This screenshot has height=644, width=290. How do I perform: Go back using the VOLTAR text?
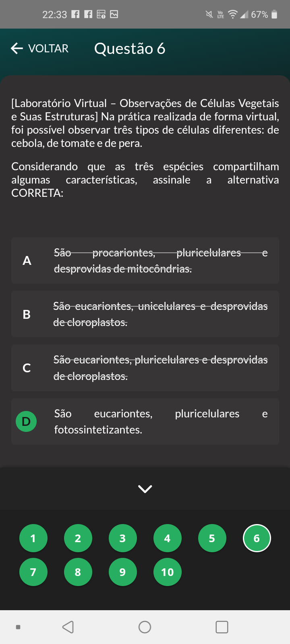(48, 48)
